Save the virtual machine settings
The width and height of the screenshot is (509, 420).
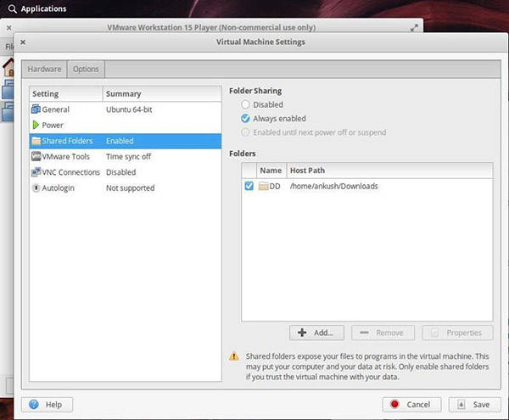point(474,405)
